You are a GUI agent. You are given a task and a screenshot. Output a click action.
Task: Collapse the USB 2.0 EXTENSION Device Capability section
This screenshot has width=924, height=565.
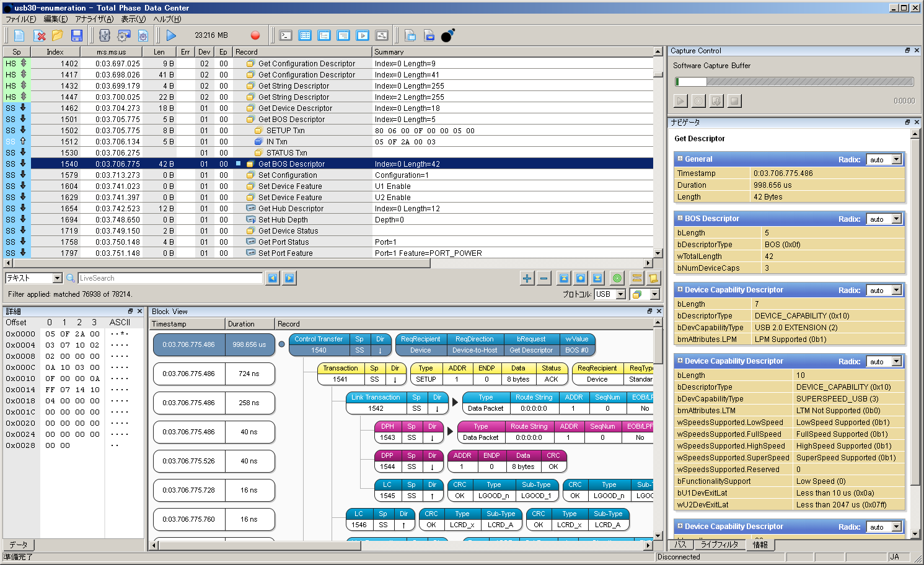click(680, 290)
